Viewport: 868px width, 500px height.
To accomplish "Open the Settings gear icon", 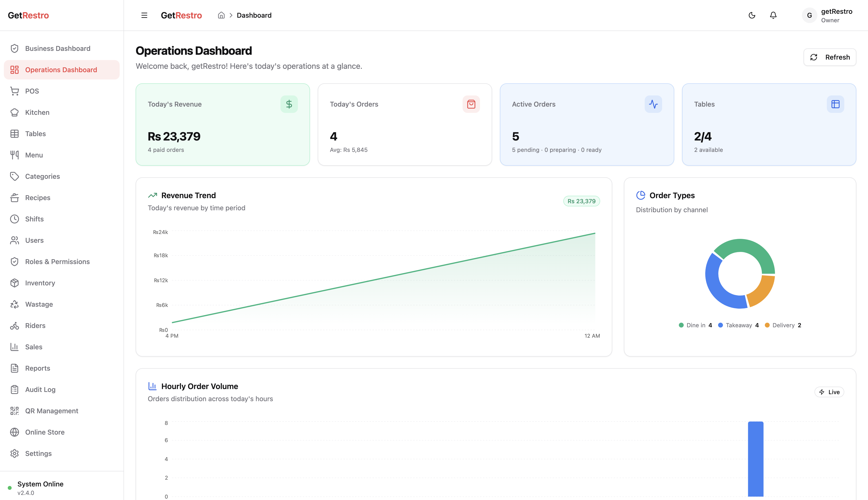I will point(15,453).
